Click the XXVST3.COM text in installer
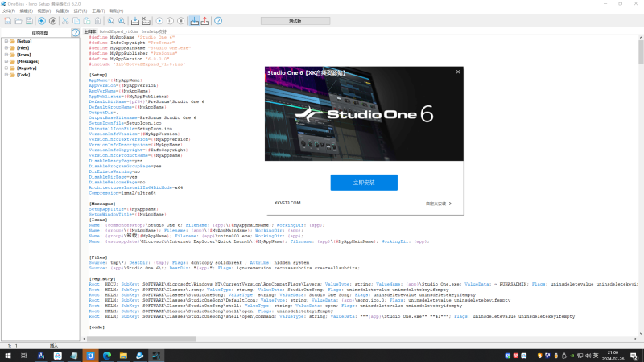 tap(287, 203)
